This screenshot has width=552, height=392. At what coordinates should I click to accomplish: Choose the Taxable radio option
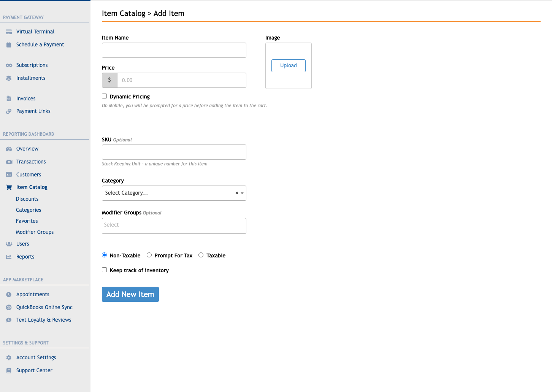click(x=201, y=255)
